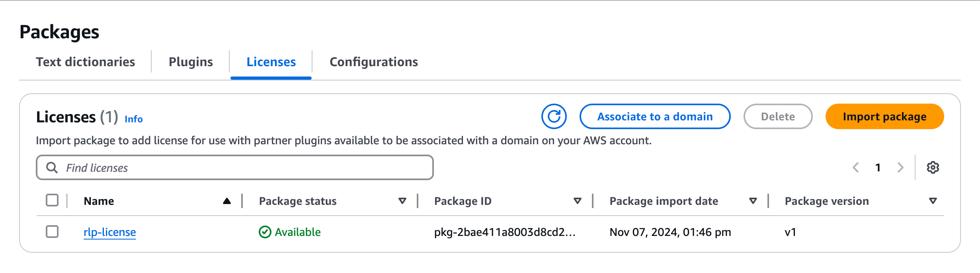Open table preferences gear icon

point(933,167)
